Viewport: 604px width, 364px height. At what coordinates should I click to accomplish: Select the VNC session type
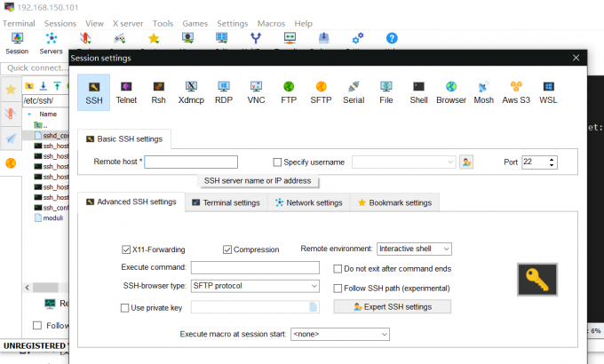point(256,92)
